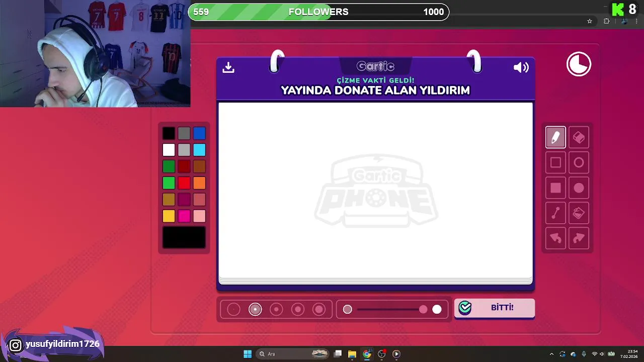644x362 pixels.
Task: Pick the light pink color swatch
Action: click(x=199, y=216)
